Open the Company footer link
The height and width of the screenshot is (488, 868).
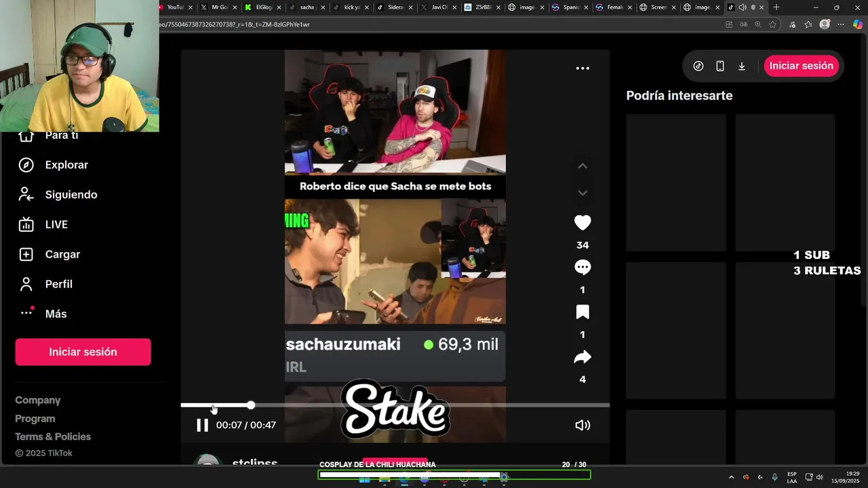pyautogui.click(x=38, y=400)
